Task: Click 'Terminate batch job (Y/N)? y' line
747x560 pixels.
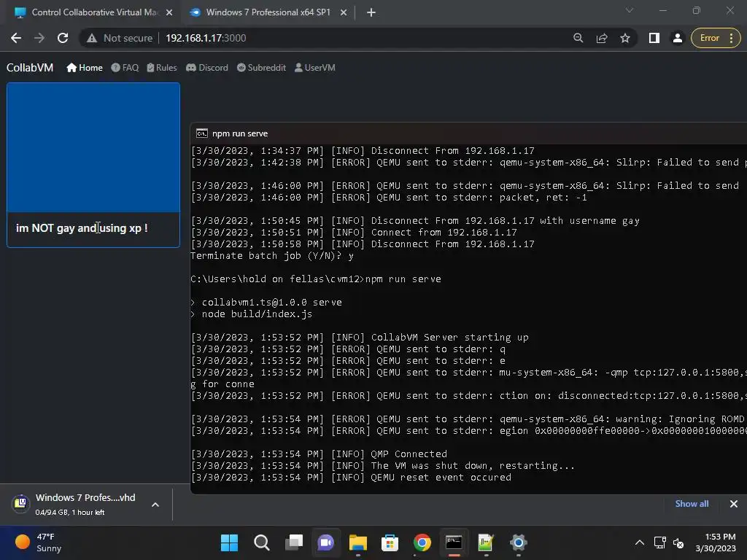Action: (x=272, y=256)
